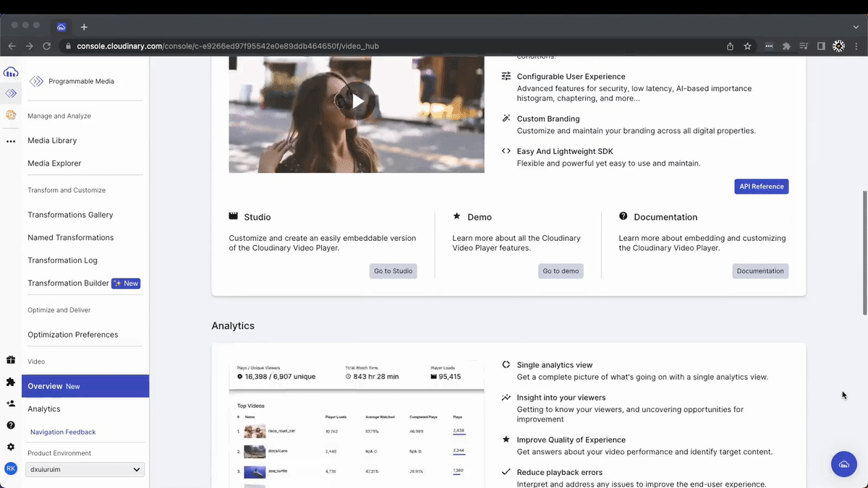Click the Go to demo button
The image size is (868, 488).
click(561, 271)
